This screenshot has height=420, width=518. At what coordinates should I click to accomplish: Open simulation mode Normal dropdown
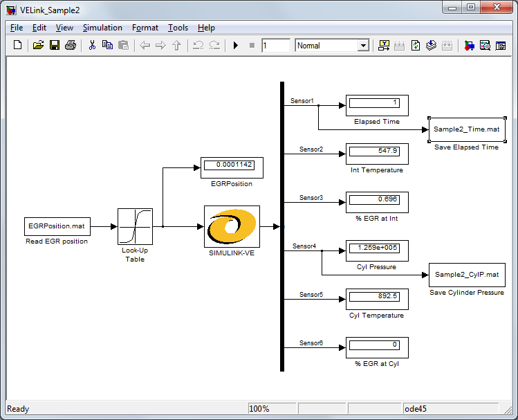point(332,45)
